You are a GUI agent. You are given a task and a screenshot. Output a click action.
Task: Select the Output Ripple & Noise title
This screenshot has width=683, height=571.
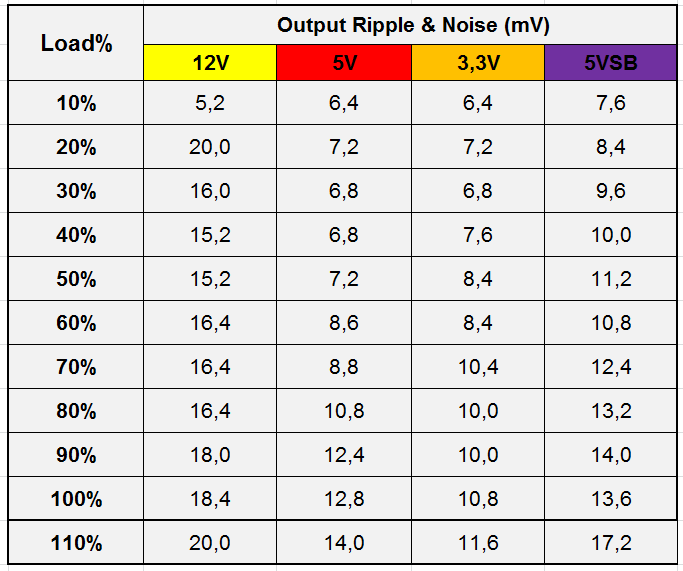[413, 25]
